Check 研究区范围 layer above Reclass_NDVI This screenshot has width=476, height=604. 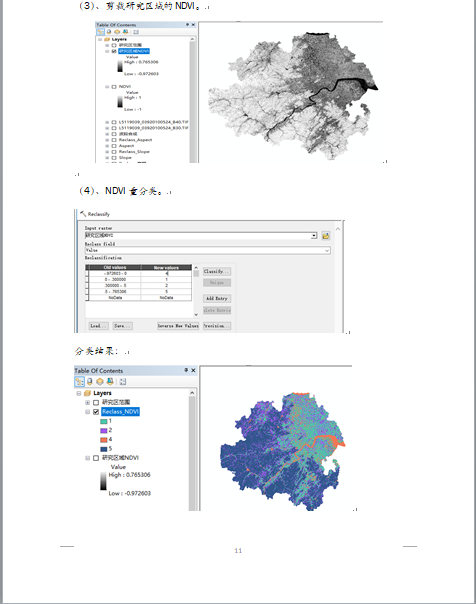click(x=96, y=403)
